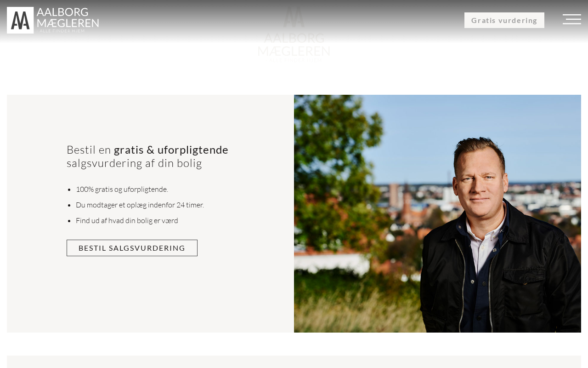Click the bullet Find ud af hvad din bolig er værd

click(127, 220)
